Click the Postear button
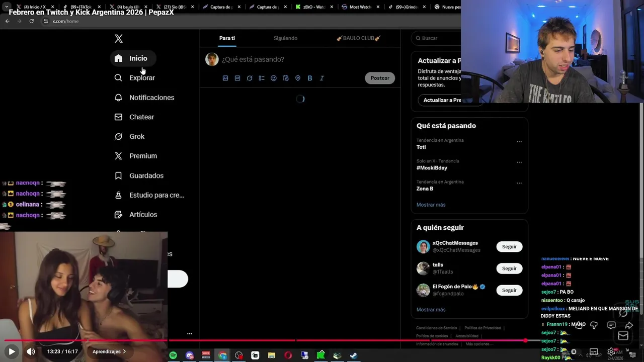Screen dimensions: 644x362 [380, 78]
